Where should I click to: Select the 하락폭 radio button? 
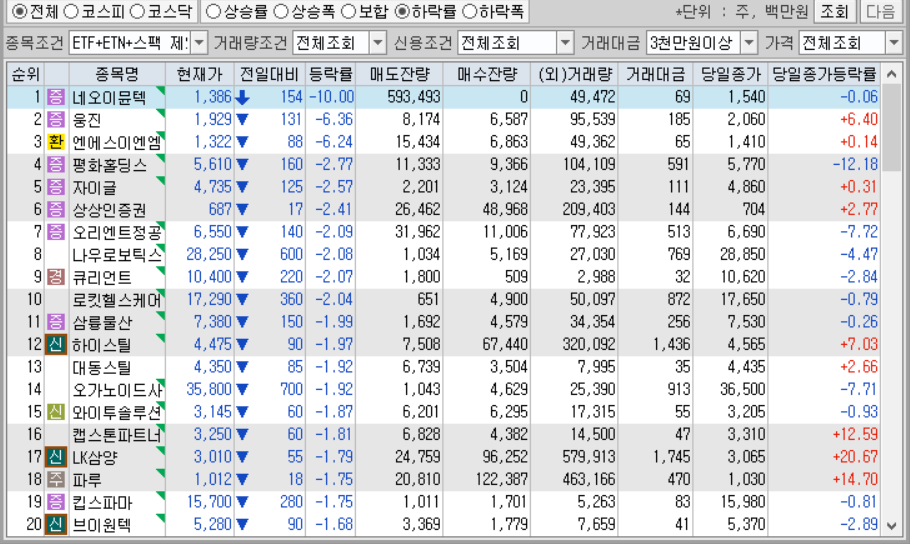pyautogui.click(x=470, y=11)
